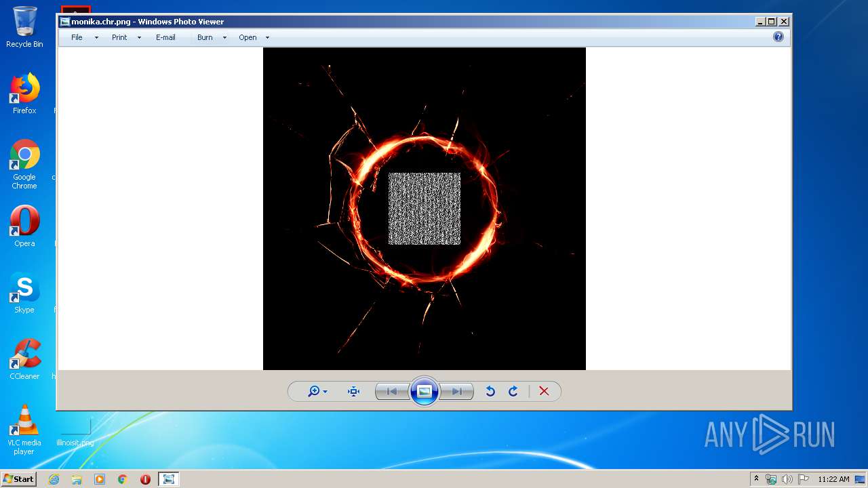
Task: Open Windows Explorer from the taskbar
Action: 77,479
